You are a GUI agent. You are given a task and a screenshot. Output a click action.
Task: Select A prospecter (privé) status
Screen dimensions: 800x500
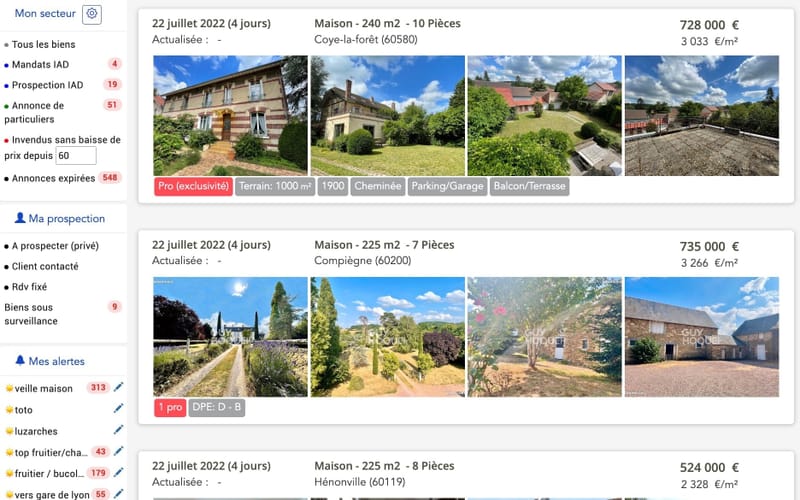tap(55, 246)
